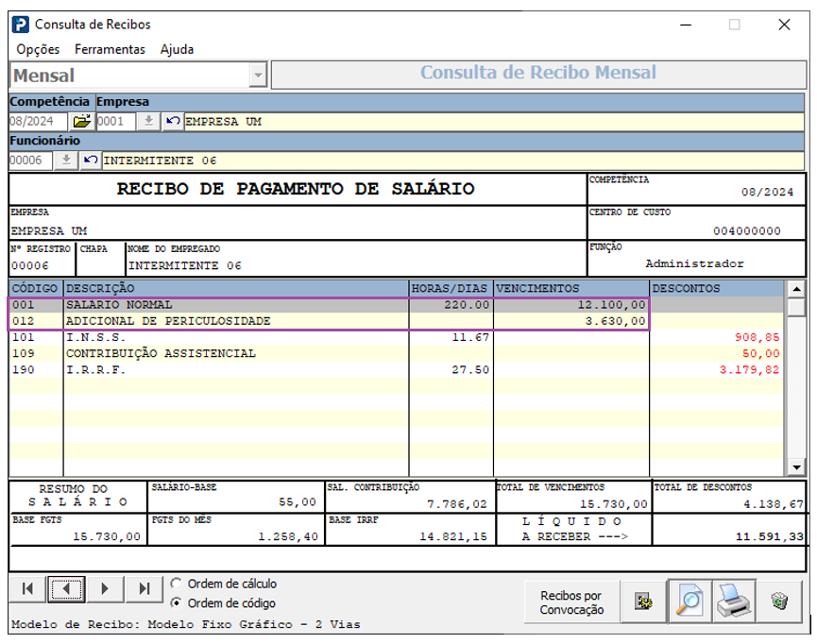This screenshot has height=644, width=817.
Task: Click code 012 in the Código column
Action: tap(24, 321)
